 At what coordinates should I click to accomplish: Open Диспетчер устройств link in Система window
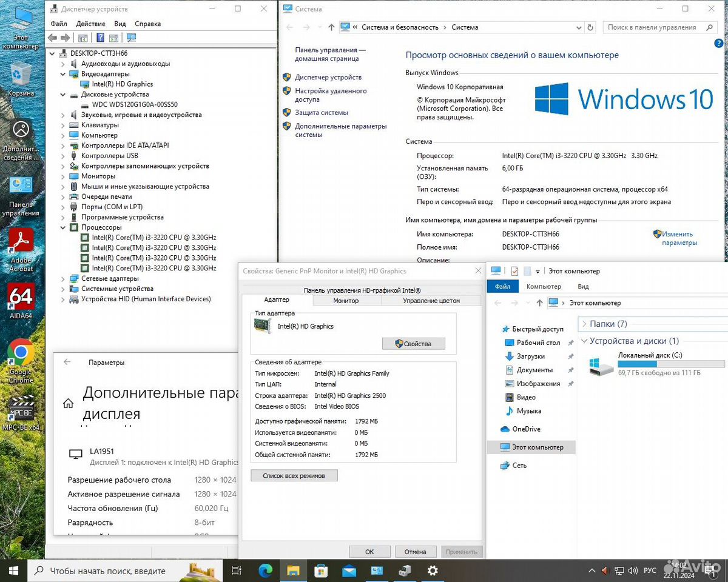[328, 77]
